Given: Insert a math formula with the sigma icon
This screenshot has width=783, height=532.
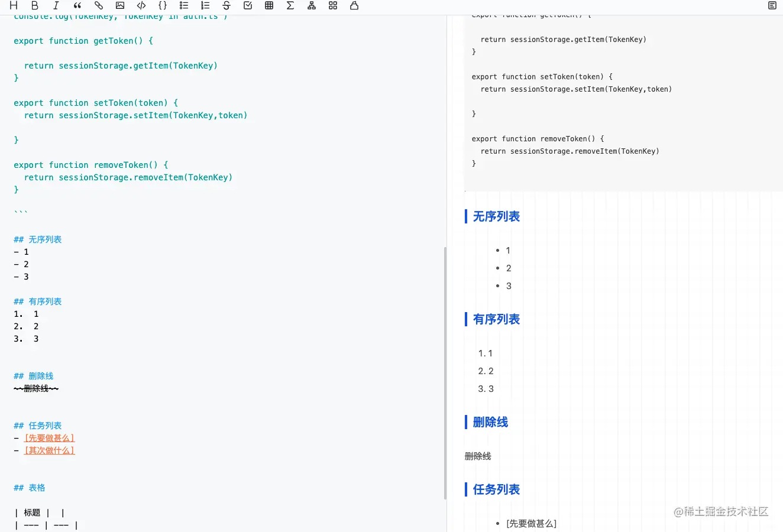Looking at the screenshot, I should (x=290, y=5).
